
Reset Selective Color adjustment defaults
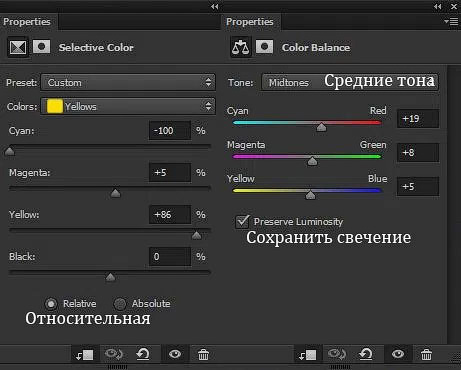coord(143,354)
